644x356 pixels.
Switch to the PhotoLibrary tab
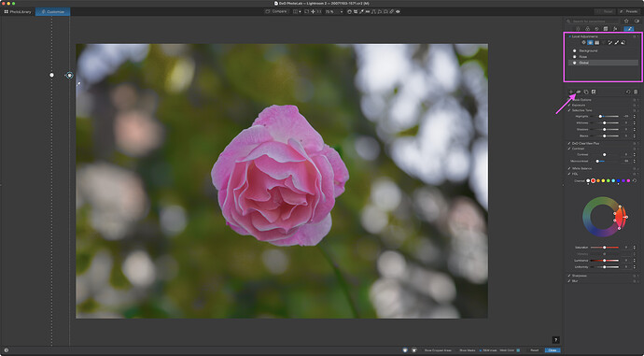(18, 11)
